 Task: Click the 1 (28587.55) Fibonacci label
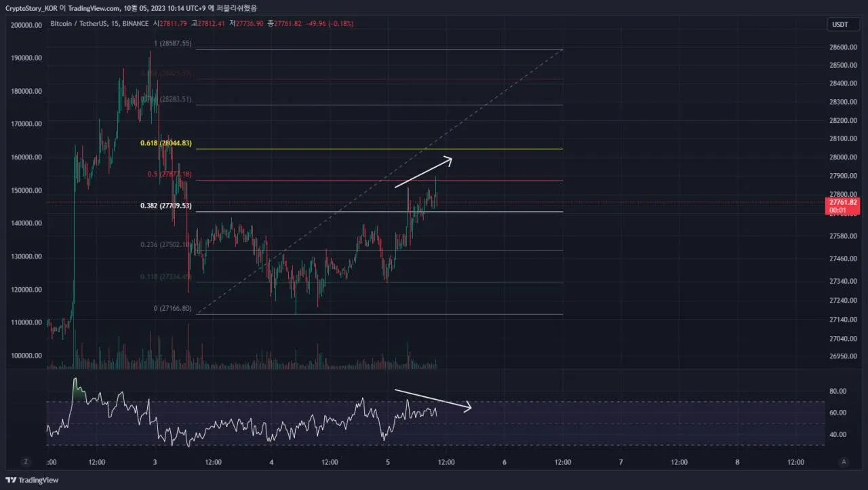(172, 43)
